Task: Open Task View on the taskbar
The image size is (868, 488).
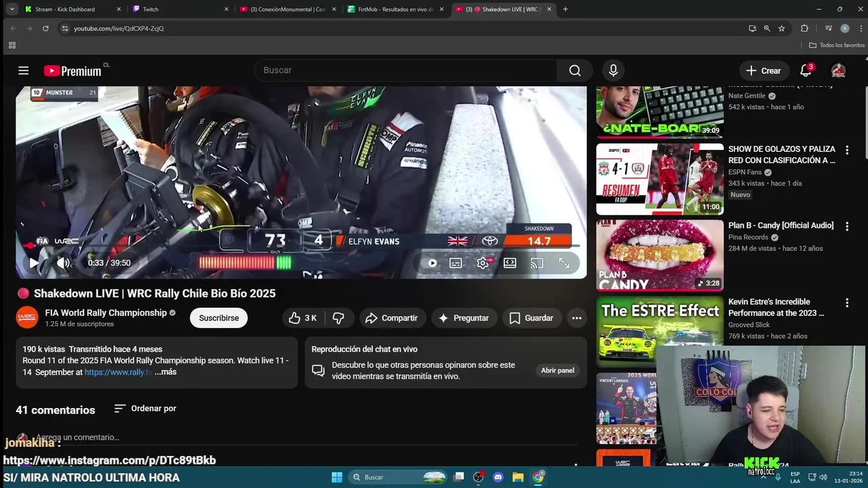Action: (459, 477)
